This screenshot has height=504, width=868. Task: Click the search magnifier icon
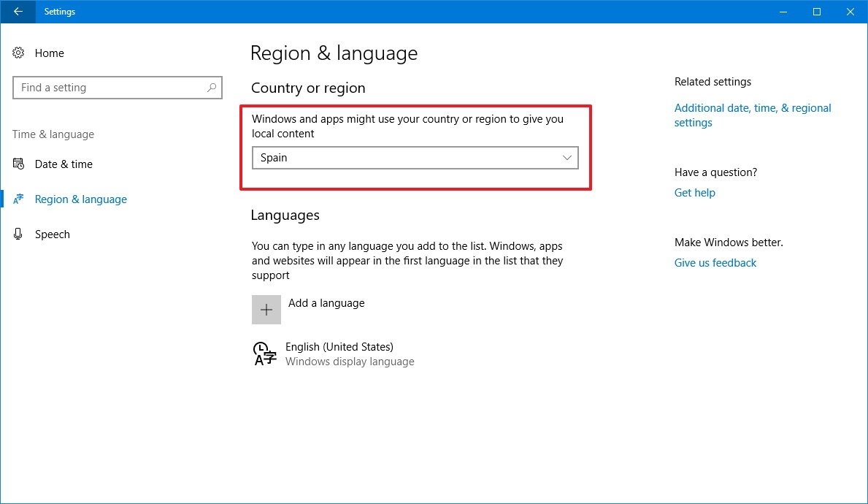point(212,88)
